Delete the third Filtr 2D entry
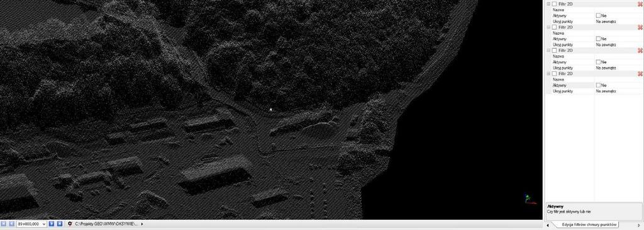This screenshot has height=230, width=644. click(x=640, y=50)
